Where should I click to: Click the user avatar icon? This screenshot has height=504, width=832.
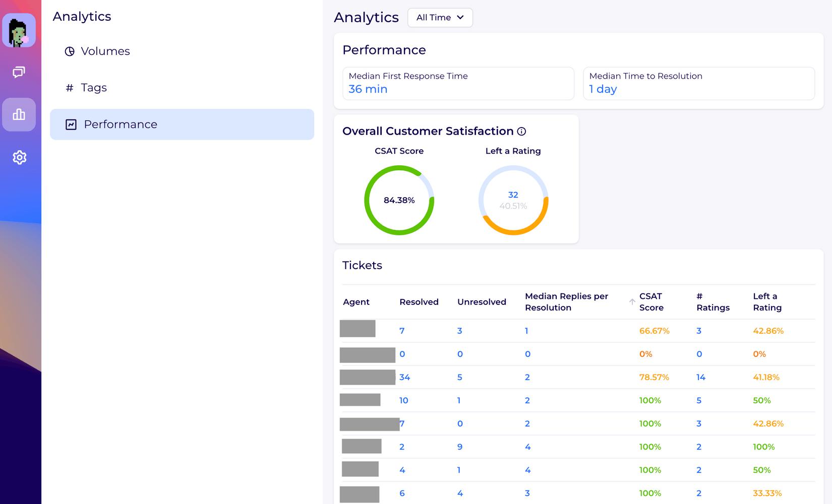pyautogui.click(x=19, y=31)
